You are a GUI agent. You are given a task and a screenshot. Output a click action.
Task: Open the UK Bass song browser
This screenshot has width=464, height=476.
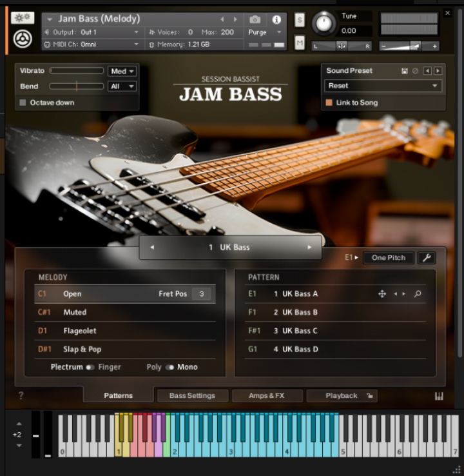[230, 248]
